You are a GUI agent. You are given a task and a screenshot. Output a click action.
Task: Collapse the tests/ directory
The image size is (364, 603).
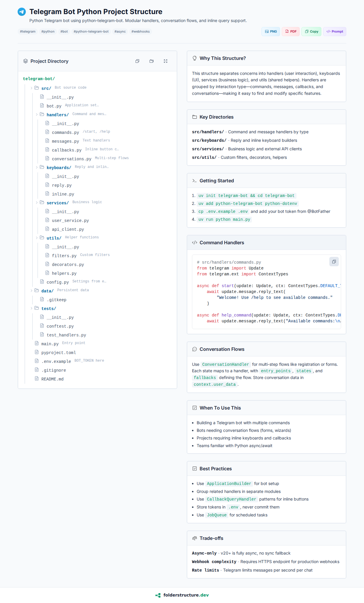[31, 308]
